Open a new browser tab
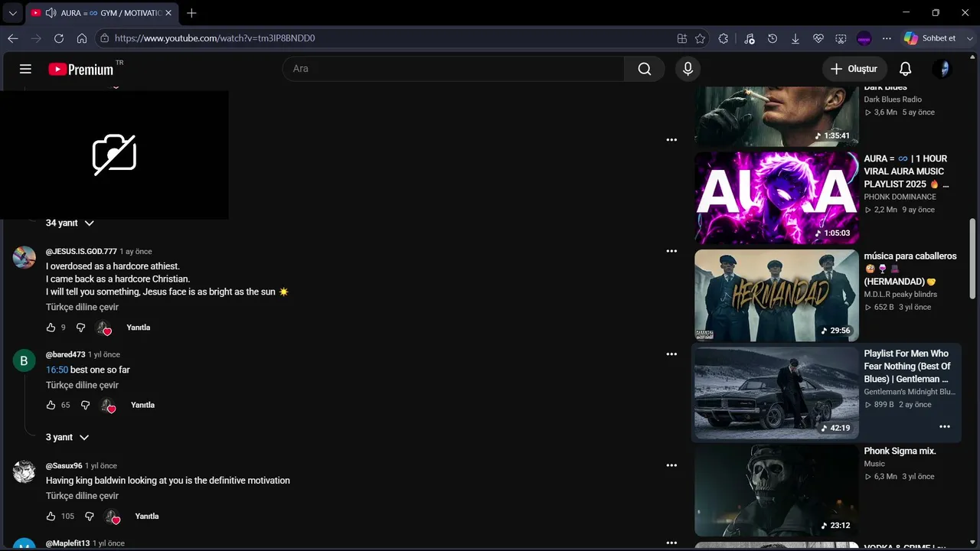Screen dimensions: 980x551 [191, 13]
